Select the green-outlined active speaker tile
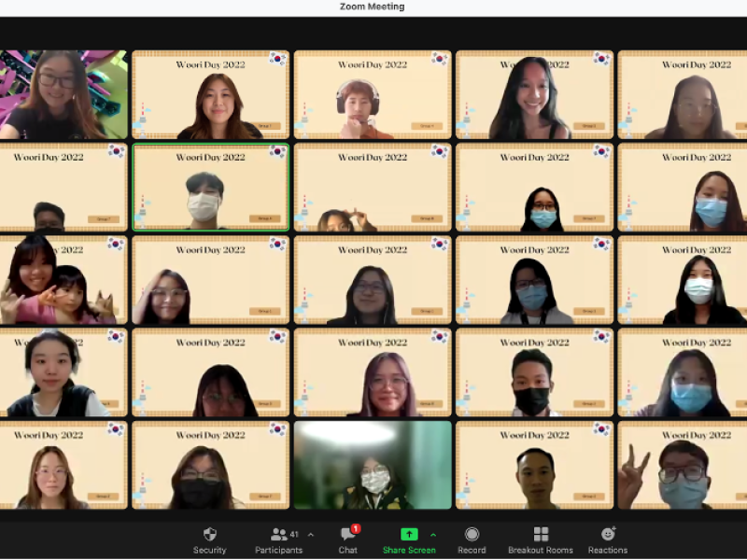Screen dimensions: 747x560 coord(211,188)
